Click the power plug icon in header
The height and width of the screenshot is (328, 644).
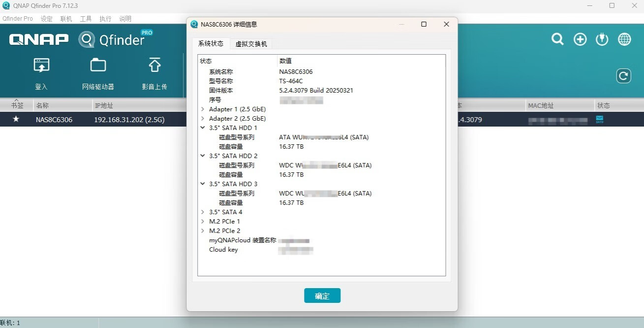click(x=602, y=39)
